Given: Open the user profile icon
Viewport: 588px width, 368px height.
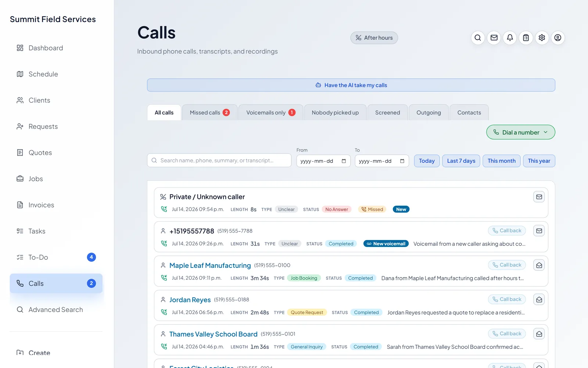Looking at the screenshot, I should [x=558, y=38].
